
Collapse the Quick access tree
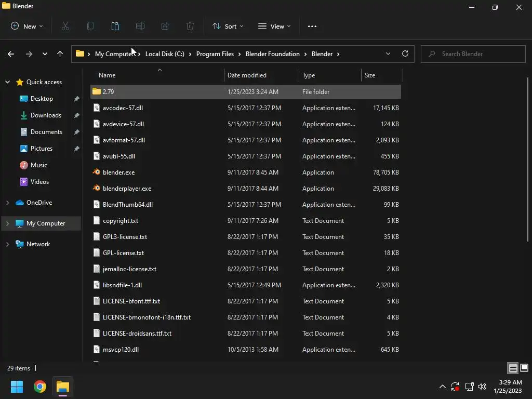7,82
